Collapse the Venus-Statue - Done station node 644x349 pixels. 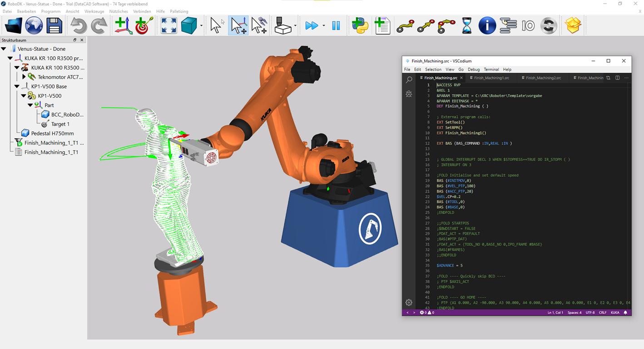coord(4,49)
